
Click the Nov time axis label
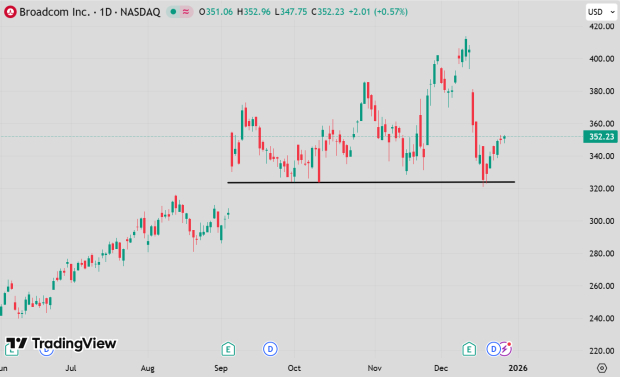point(374,368)
